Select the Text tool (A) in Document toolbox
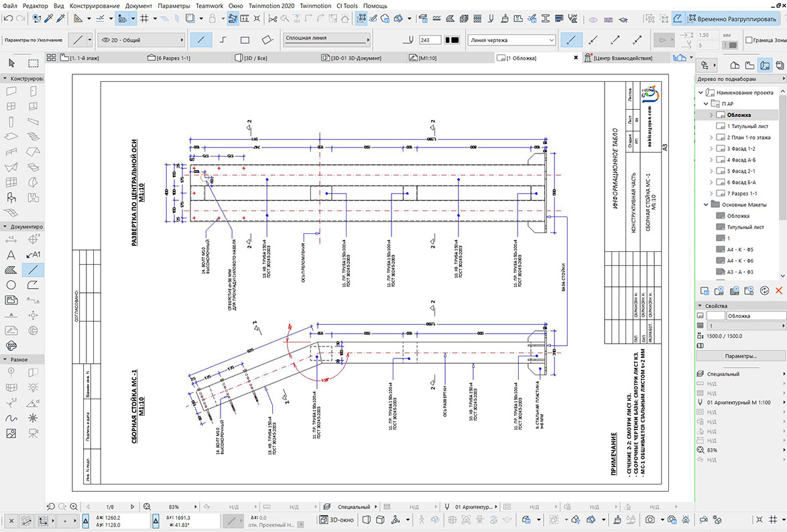Image resolution: width=787 pixels, height=532 pixels. 11,255
